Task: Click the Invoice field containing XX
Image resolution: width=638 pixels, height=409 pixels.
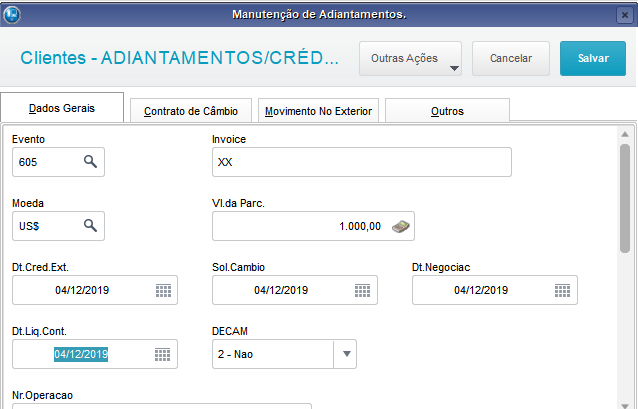Action: coord(362,162)
